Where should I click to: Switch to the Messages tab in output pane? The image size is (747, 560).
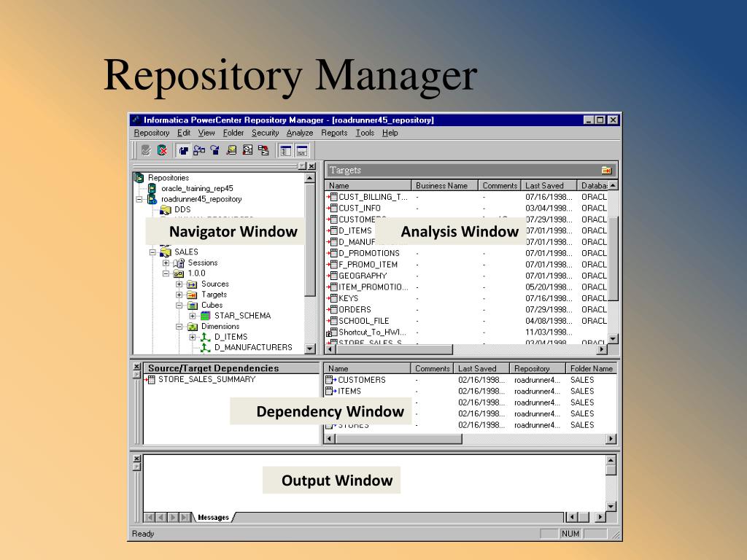(214, 518)
